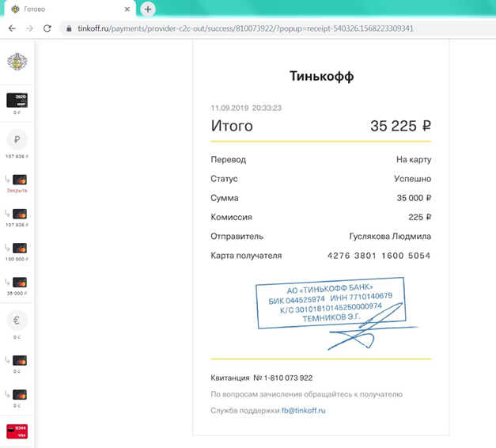Click the Комиссия value 225 ₽
The width and height of the screenshot is (496, 448).
[420, 217]
